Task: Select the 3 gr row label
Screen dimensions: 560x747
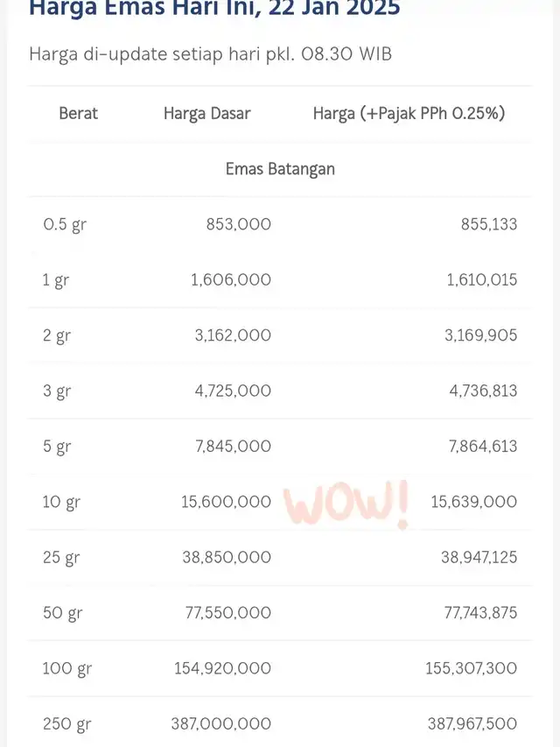Action: (x=57, y=391)
